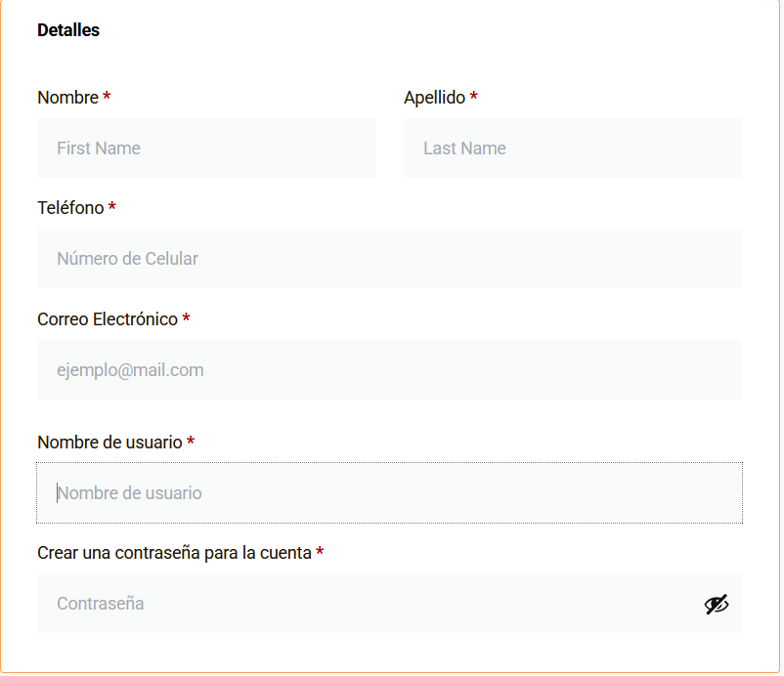784x676 pixels.
Task: Click the asterisk beside Correo Electrónico
Action: (x=186, y=317)
